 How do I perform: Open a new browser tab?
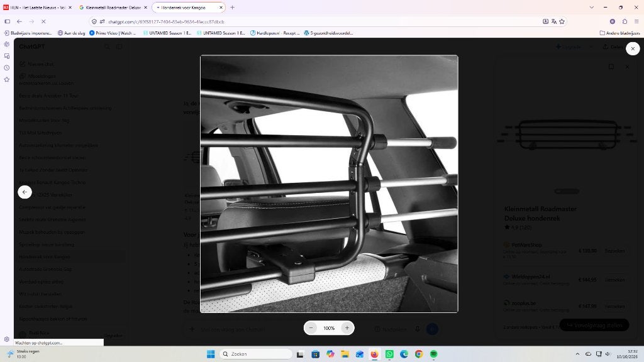point(233,8)
